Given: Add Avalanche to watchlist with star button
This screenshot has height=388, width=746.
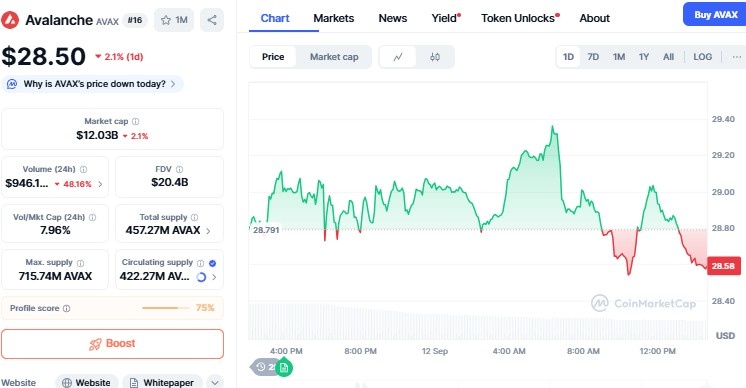Looking at the screenshot, I should click(x=174, y=20).
